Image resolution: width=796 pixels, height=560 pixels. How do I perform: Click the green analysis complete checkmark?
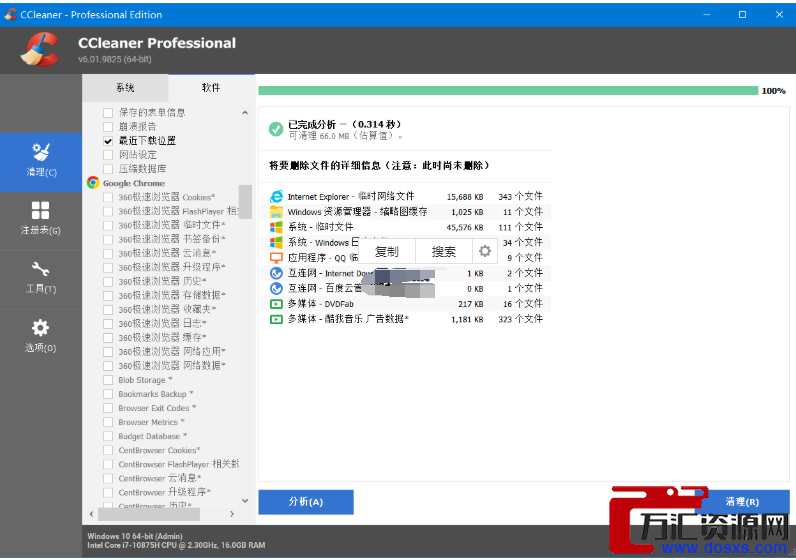[276, 129]
